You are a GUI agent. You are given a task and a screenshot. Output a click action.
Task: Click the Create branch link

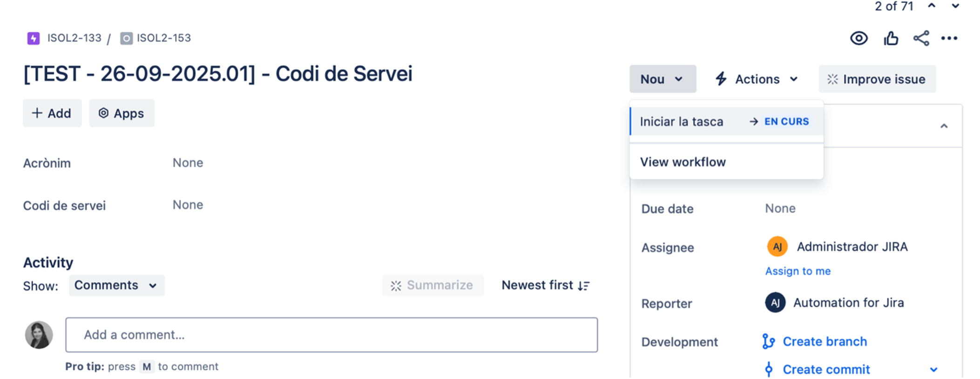pyautogui.click(x=825, y=342)
